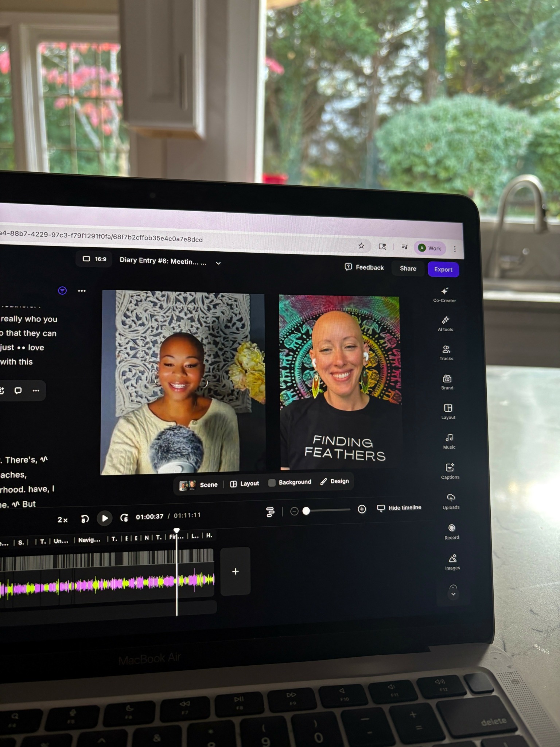
Task: Click the total duration 01:11:11
Action: 187,515
